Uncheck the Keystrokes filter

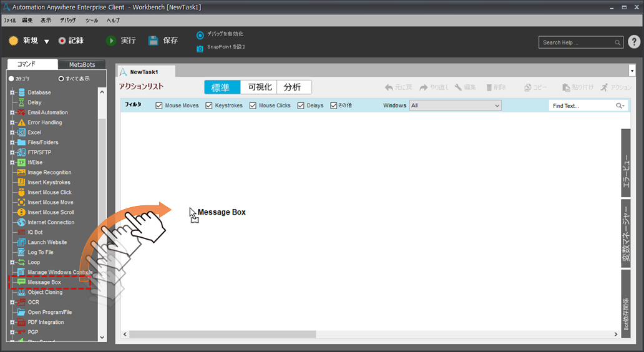(x=208, y=105)
